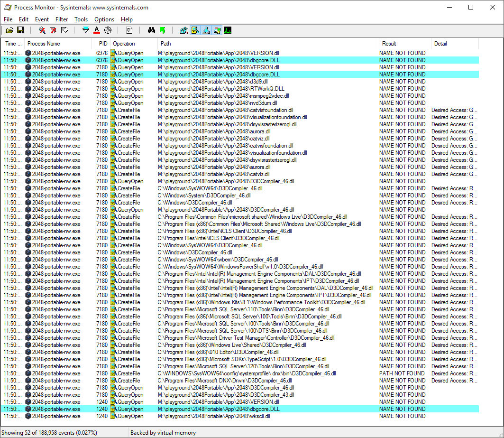Click the Jump To Object green arrow icon

[x=163, y=30]
